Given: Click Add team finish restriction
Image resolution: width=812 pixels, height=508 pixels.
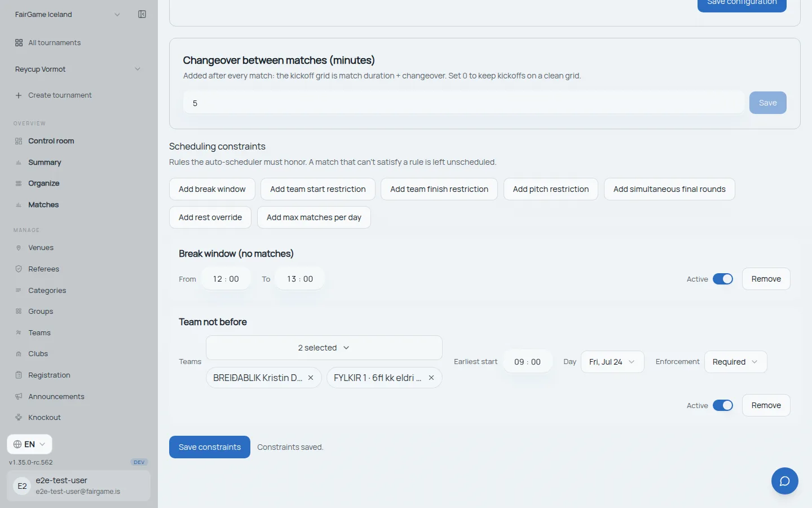Looking at the screenshot, I should point(439,189).
